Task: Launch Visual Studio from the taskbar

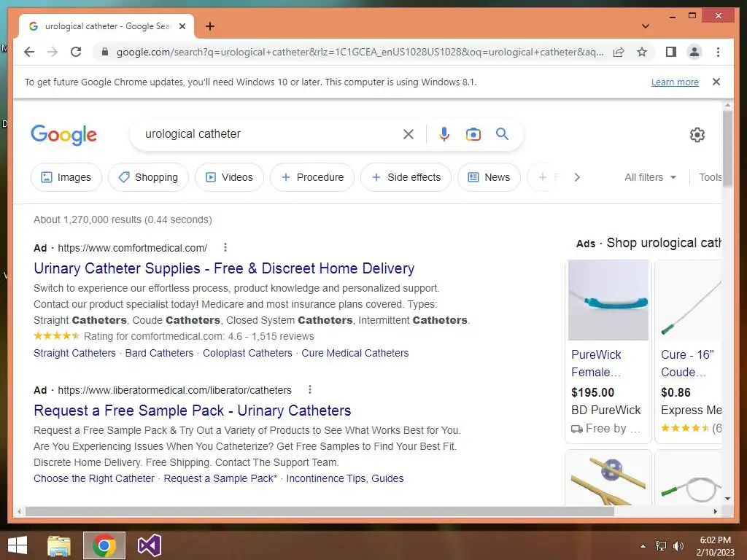Action: click(149, 545)
